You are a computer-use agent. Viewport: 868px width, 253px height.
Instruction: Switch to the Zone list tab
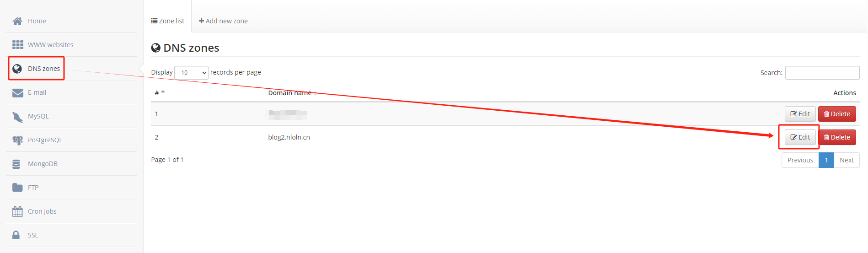[x=167, y=21]
